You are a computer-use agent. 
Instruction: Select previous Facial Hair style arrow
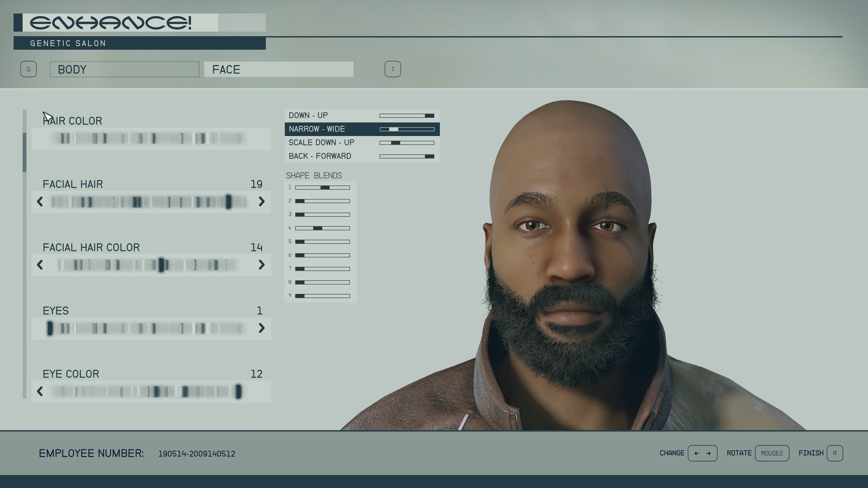click(x=40, y=201)
